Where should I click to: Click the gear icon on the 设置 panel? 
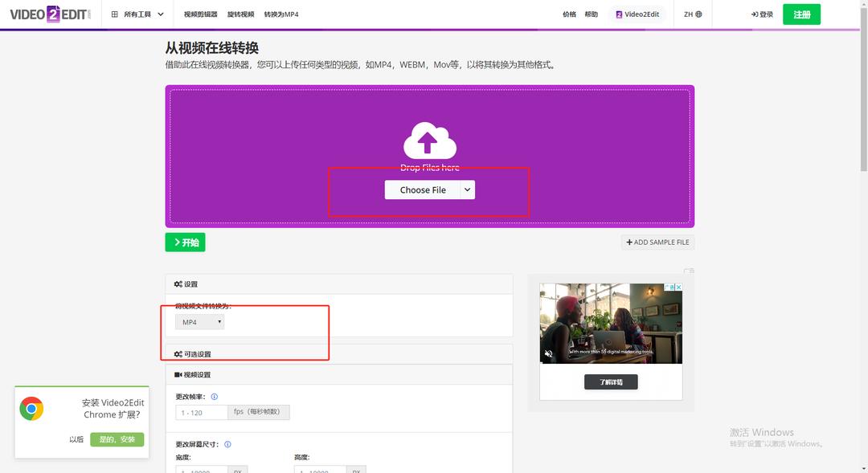(178, 283)
